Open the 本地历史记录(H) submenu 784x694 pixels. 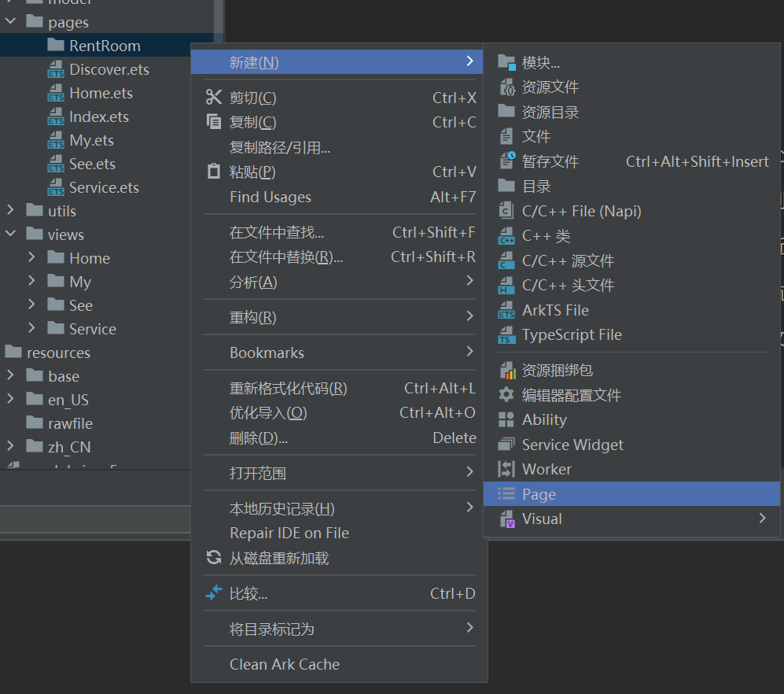pos(339,508)
